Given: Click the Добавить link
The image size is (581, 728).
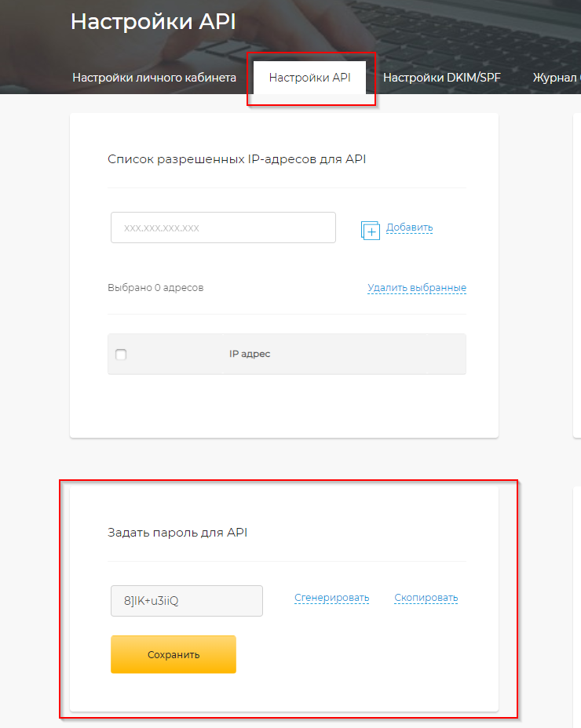Looking at the screenshot, I should [x=409, y=227].
